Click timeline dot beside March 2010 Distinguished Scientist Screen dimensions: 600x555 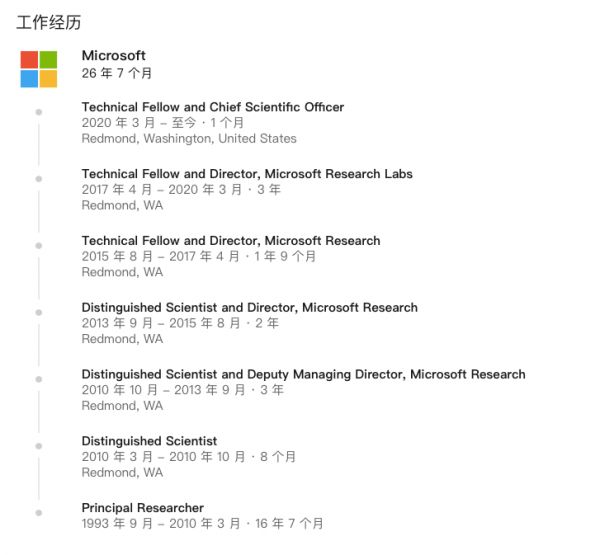pos(38,445)
